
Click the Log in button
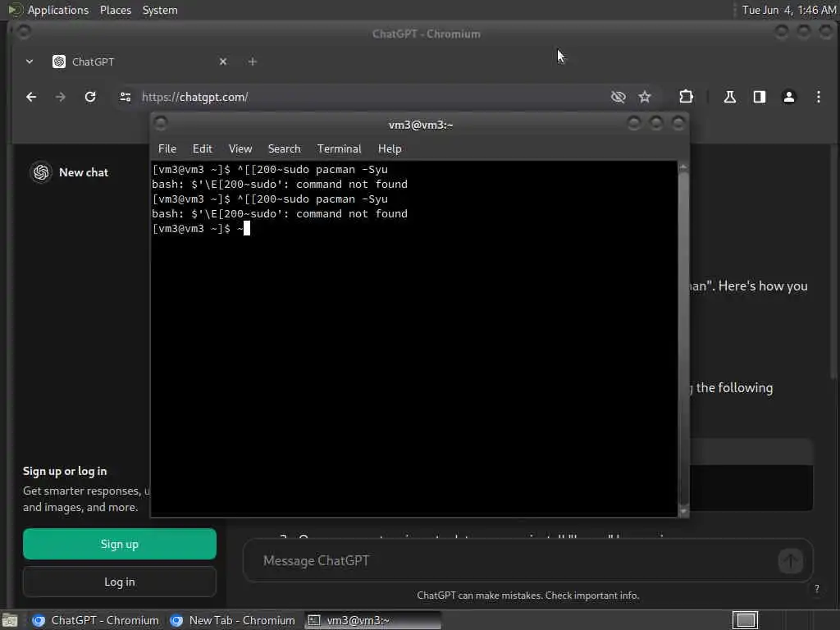[x=120, y=582]
